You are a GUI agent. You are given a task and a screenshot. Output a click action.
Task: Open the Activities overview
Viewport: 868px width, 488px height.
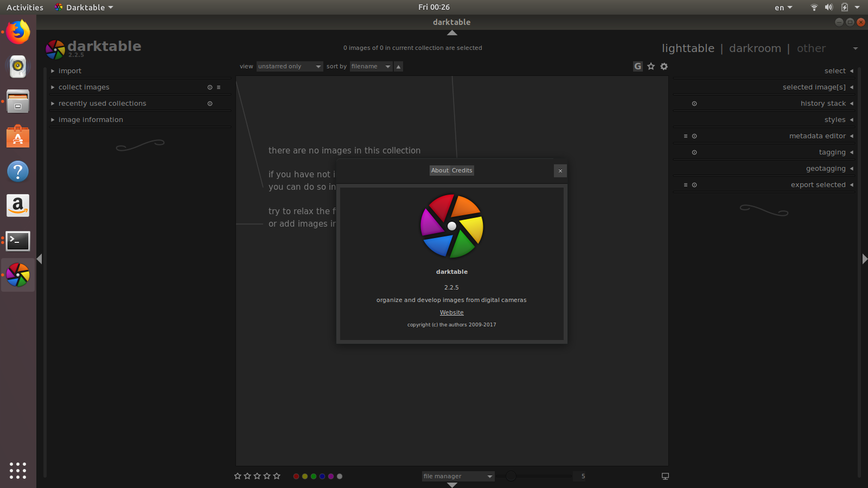tap(25, 8)
